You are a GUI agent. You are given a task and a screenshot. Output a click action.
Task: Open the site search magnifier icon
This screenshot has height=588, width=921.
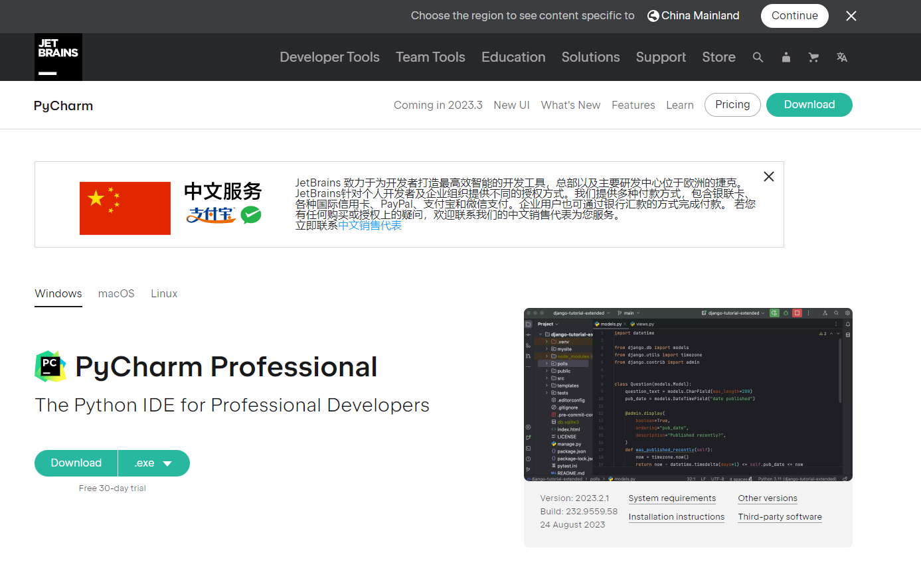[758, 57]
